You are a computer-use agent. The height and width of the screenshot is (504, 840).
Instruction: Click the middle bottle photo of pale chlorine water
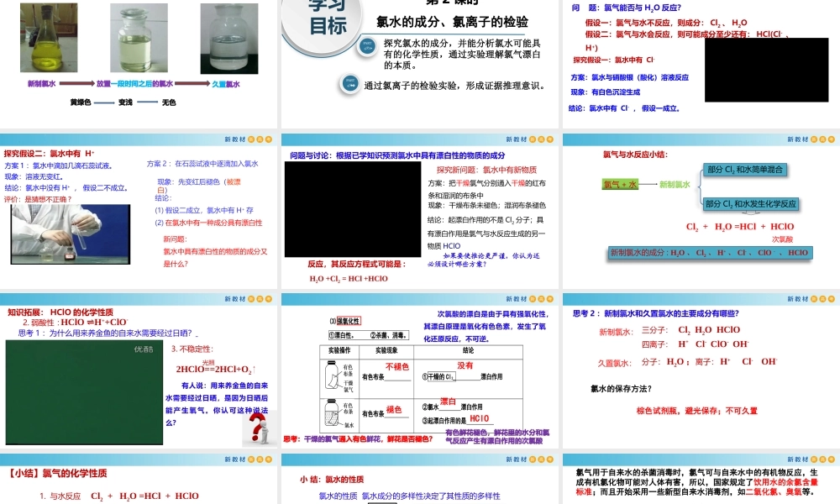(x=139, y=38)
